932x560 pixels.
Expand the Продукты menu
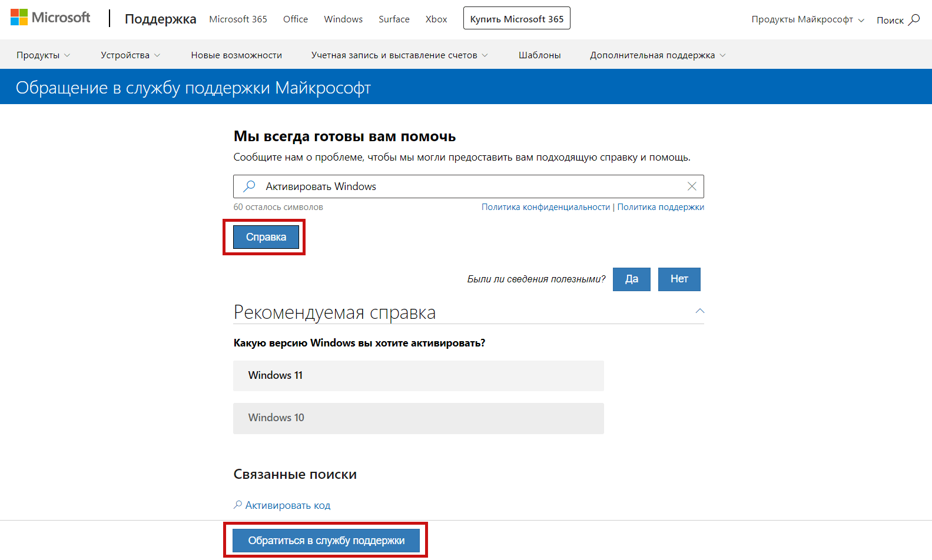click(43, 55)
